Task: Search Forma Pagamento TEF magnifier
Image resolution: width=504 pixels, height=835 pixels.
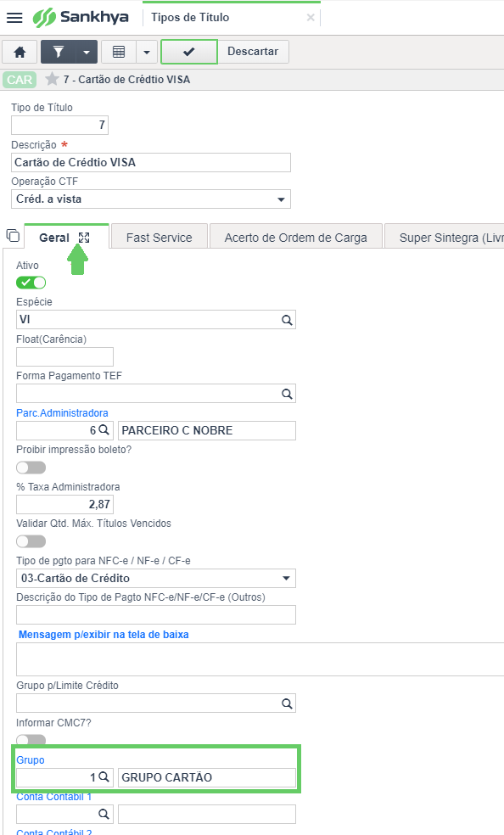Action: (x=287, y=394)
